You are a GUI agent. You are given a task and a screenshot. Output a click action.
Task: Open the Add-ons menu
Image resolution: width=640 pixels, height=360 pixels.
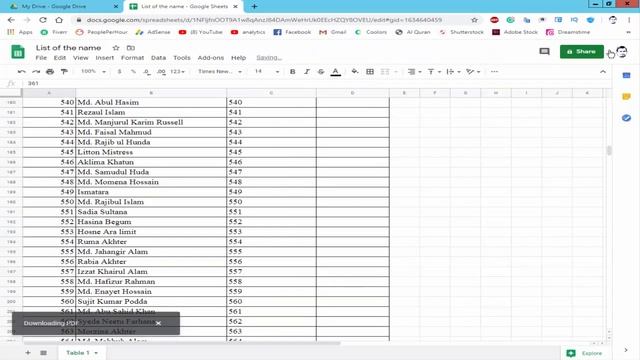point(211,58)
